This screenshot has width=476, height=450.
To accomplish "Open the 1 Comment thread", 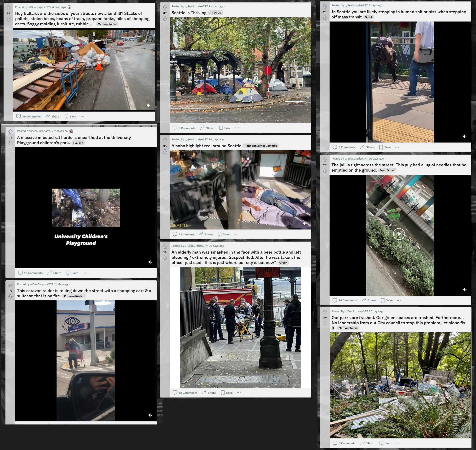I will [183, 234].
